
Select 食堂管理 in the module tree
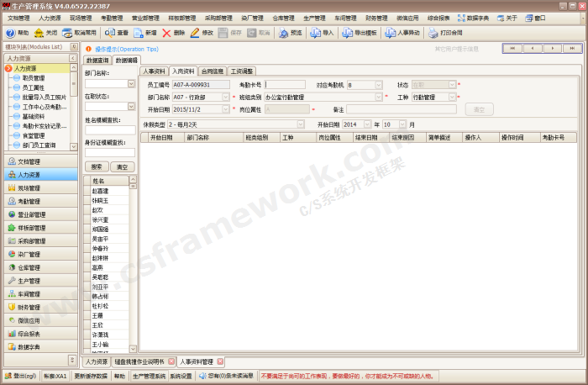click(x=34, y=135)
